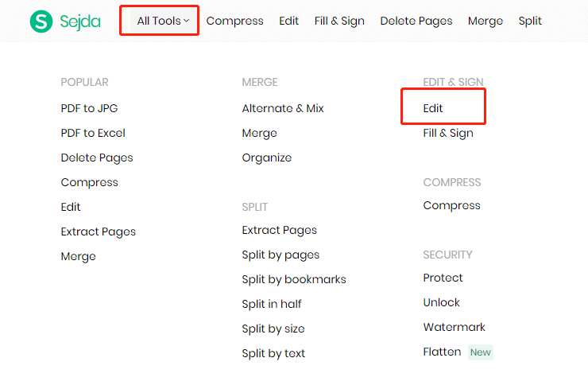
Task: Select Fill & Sign in top navigation
Action: [339, 21]
